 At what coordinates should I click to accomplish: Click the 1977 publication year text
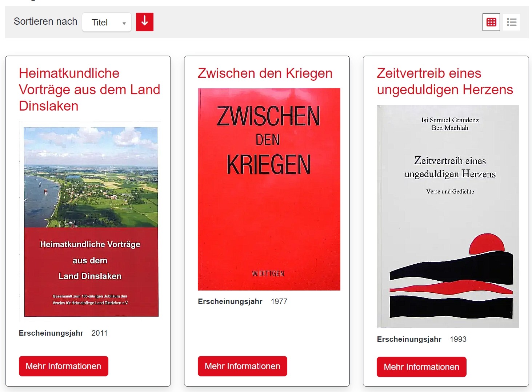[x=279, y=301]
